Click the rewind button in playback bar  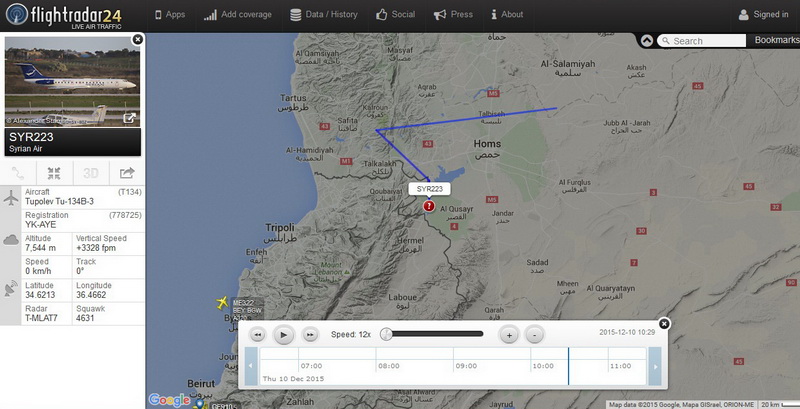pos(258,335)
